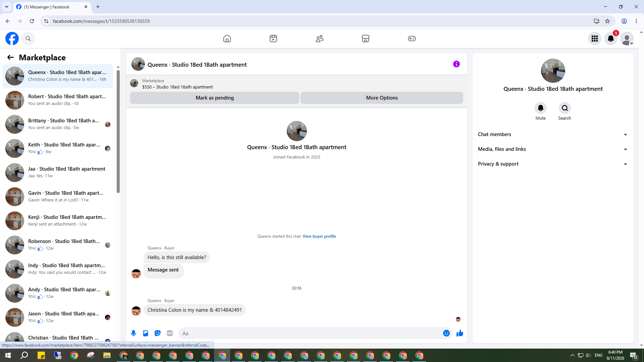The height and width of the screenshot is (362, 644).
Task: Open Keith conversation in the list
Action: click(58, 148)
